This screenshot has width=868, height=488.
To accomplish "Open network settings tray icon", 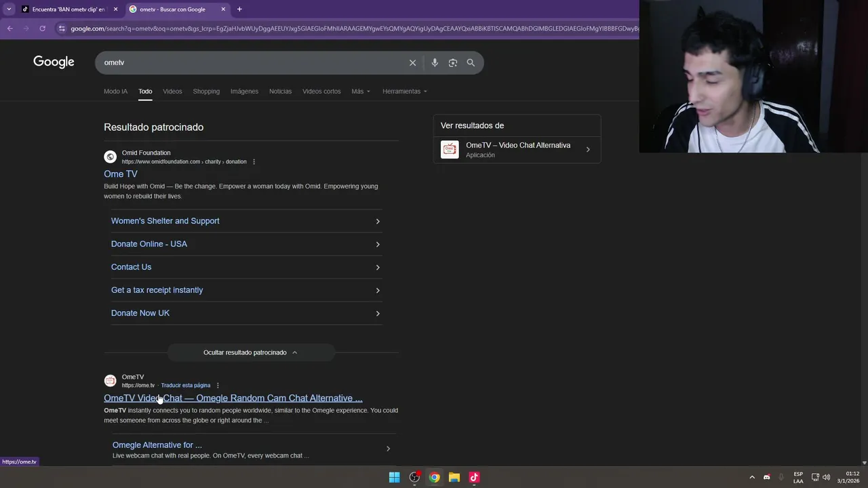I will (815, 477).
